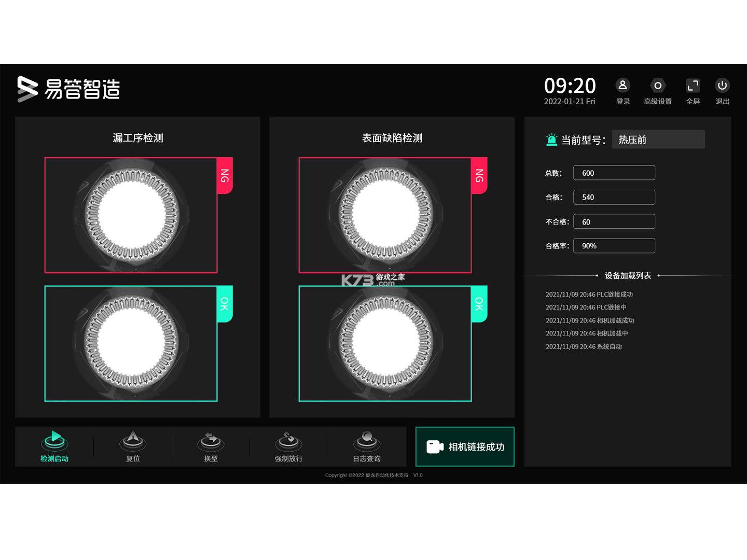This screenshot has height=560, width=747.
Task: Click the 登录 user login icon
Action: pyautogui.click(x=622, y=86)
